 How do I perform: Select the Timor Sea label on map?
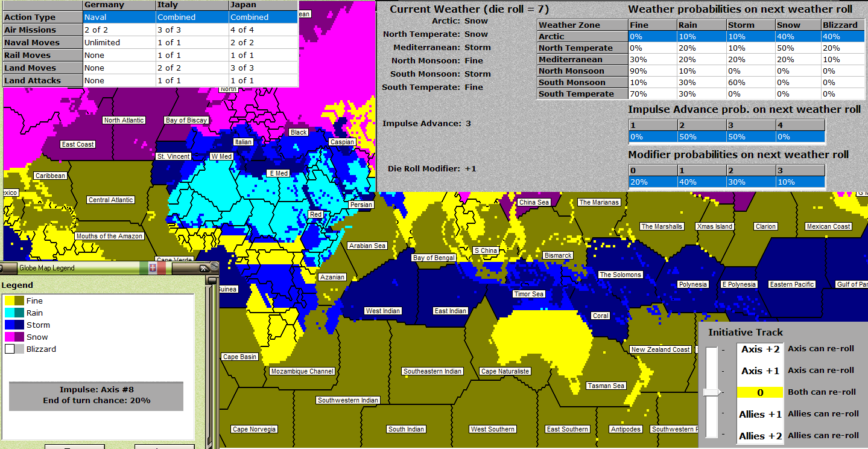(529, 294)
